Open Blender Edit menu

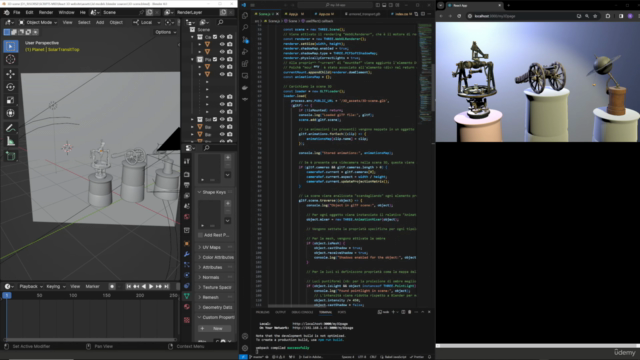[29, 13]
